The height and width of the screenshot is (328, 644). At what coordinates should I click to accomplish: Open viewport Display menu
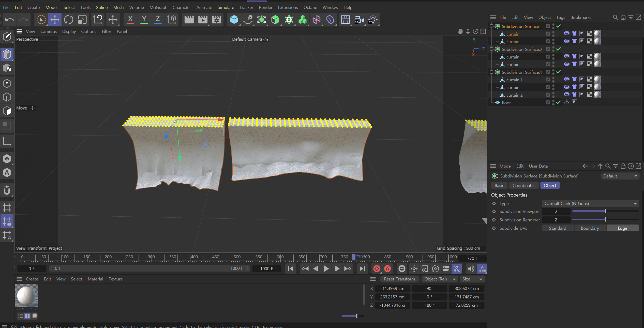pyautogui.click(x=69, y=31)
